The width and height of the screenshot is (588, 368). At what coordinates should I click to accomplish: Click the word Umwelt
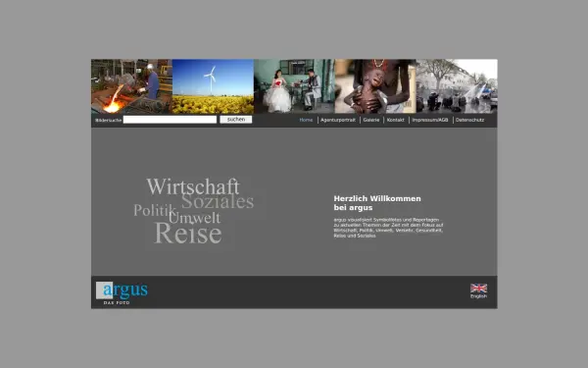[195, 218]
